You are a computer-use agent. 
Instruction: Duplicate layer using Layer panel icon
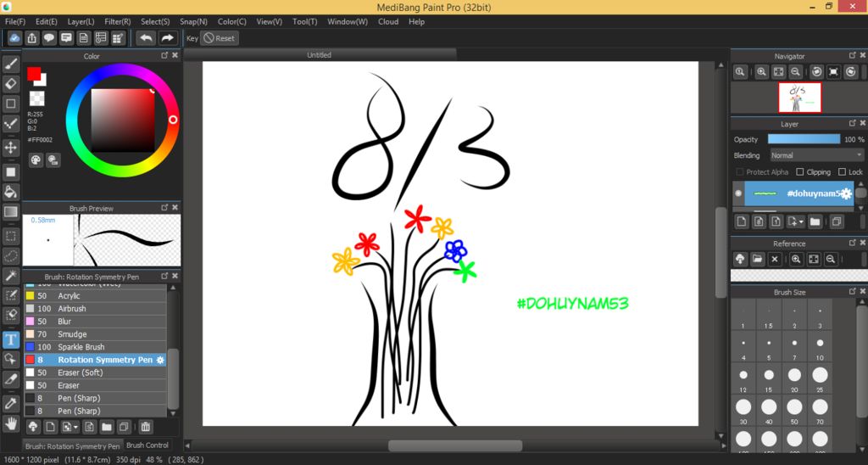click(837, 221)
